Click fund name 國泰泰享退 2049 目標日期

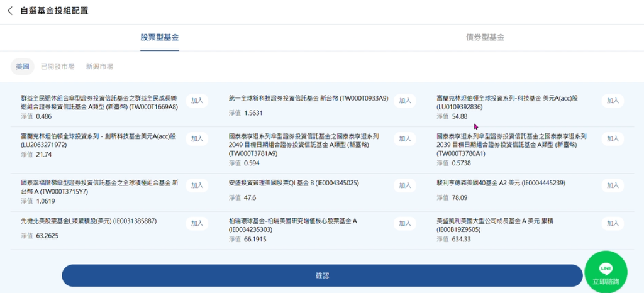(304, 145)
